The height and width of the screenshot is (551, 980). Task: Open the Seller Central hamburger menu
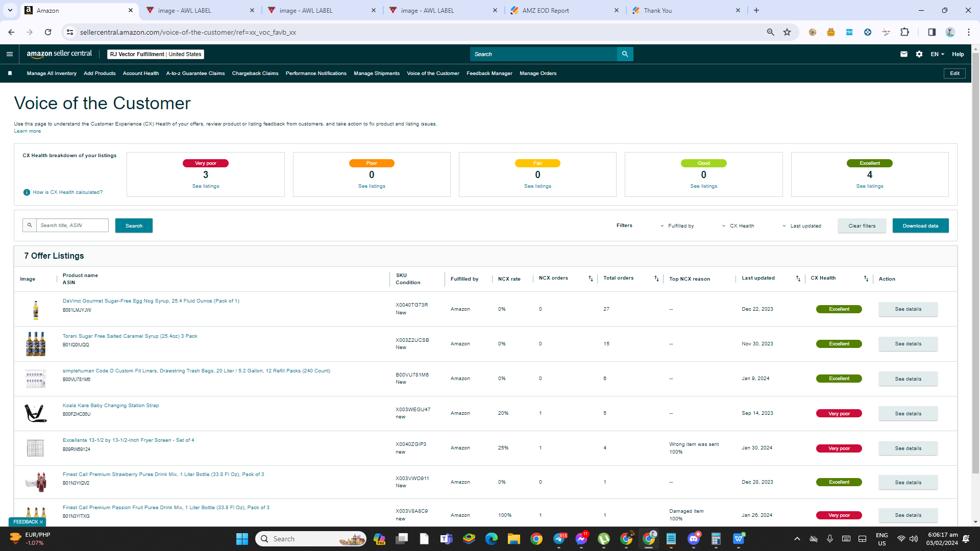click(x=9, y=54)
